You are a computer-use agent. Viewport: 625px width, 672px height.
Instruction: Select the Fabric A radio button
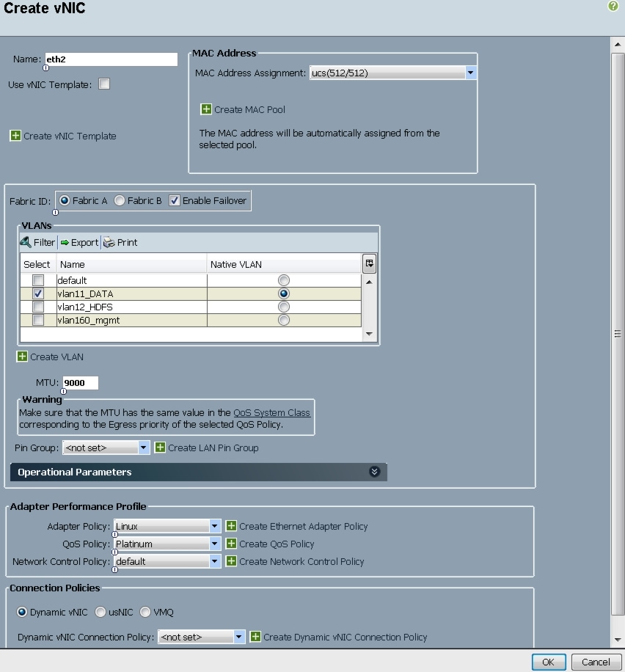(65, 200)
